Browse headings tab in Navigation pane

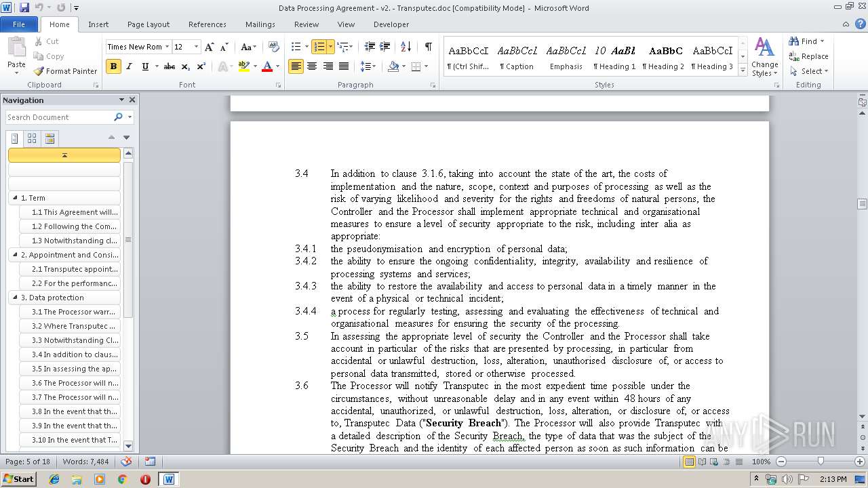click(15, 139)
